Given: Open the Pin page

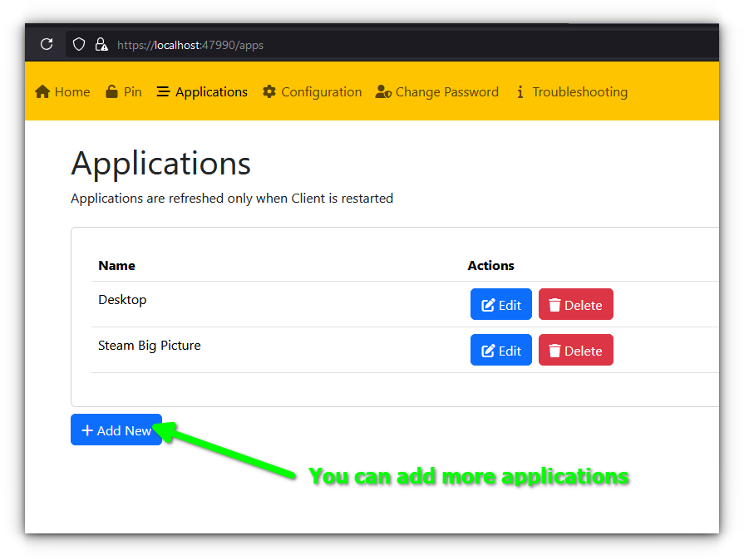Looking at the screenshot, I should [124, 92].
